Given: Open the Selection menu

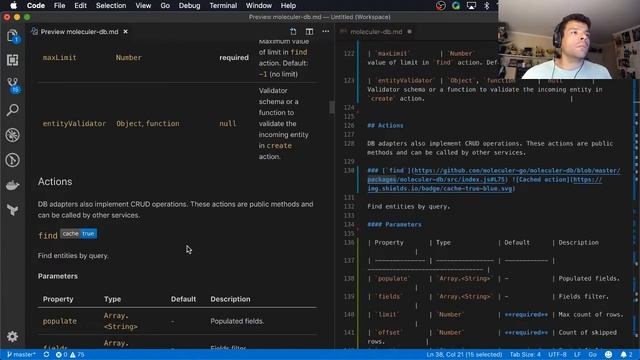Looking at the screenshot, I should 111,6.
